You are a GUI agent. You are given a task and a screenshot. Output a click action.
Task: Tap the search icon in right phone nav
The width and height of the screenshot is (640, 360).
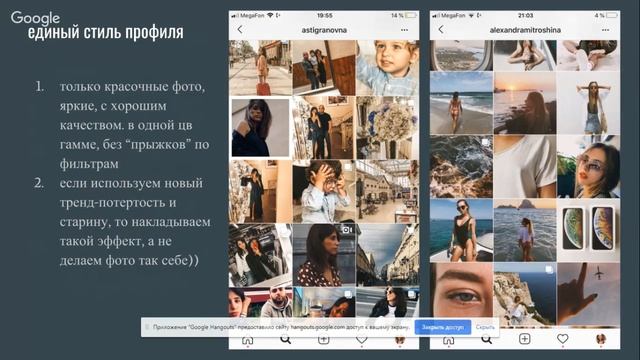pos(486,339)
